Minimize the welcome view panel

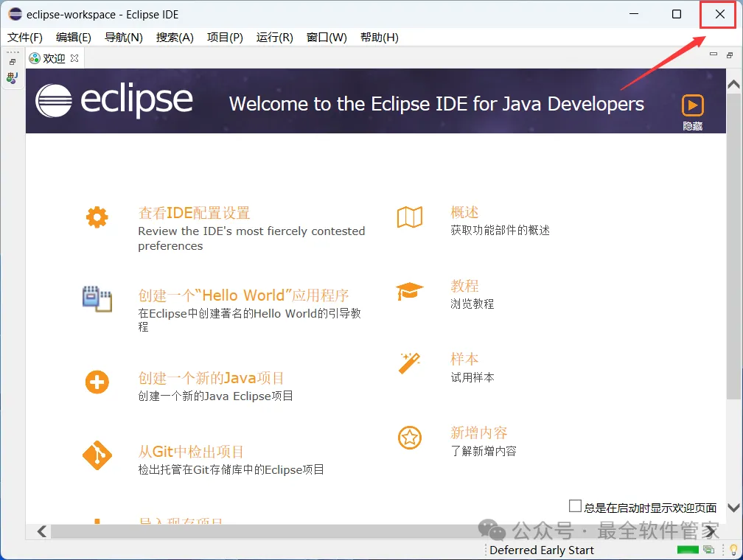714,55
